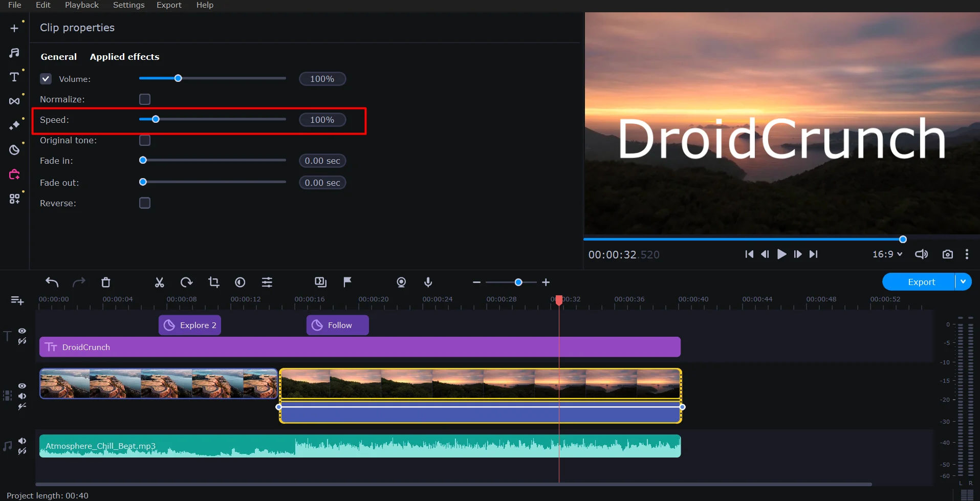Enable the Reverse checkbox

pyautogui.click(x=145, y=203)
